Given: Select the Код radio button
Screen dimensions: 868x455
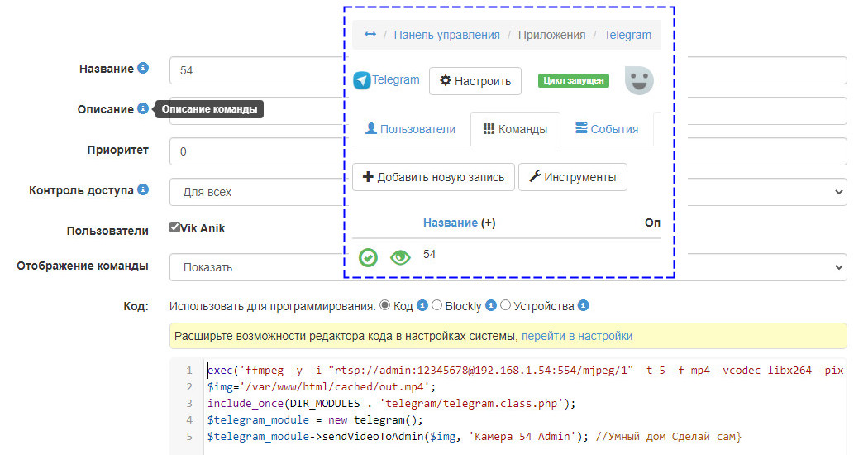Looking at the screenshot, I should pyautogui.click(x=384, y=305).
